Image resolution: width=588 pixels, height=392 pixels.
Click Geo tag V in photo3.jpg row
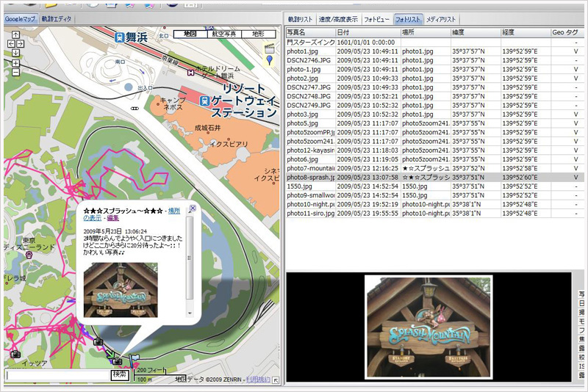[576, 115]
